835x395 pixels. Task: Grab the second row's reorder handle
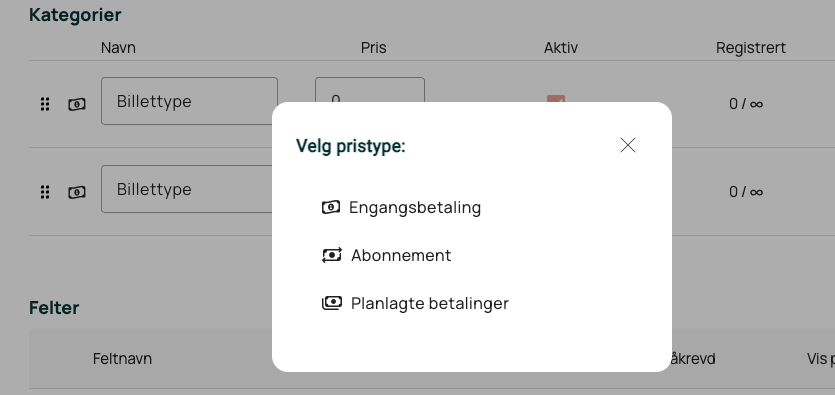pyautogui.click(x=45, y=192)
